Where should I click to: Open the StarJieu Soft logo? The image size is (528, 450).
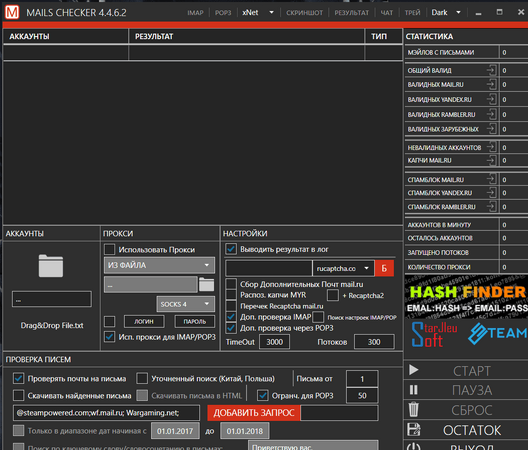(434, 334)
